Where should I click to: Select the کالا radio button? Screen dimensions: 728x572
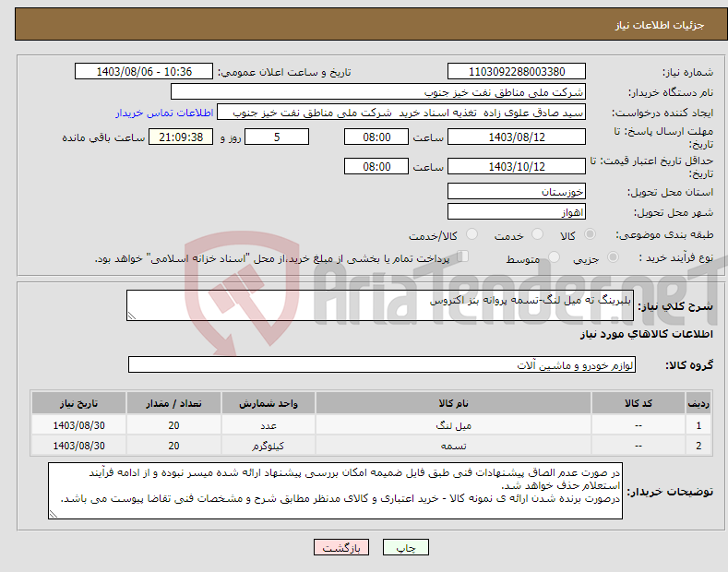coord(590,234)
